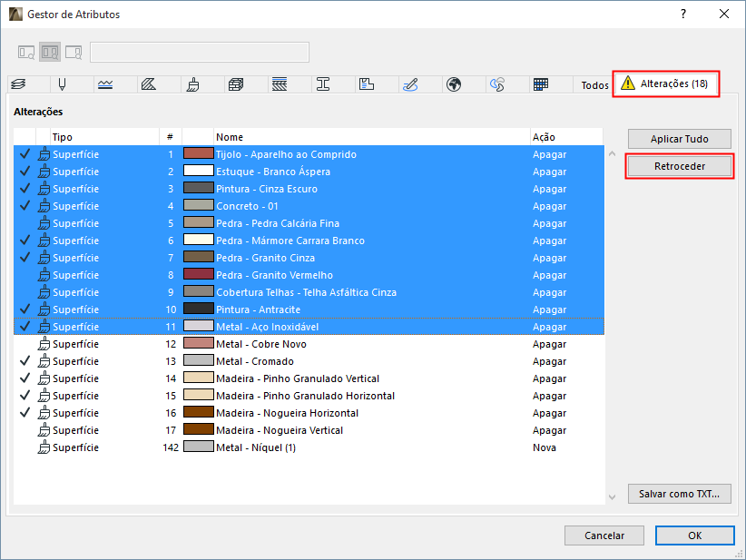Image resolution: width=746 pixels, height=560 pixels.
Task: Toggle checkmark for Concreto - 01
Action: pos(25,206)
